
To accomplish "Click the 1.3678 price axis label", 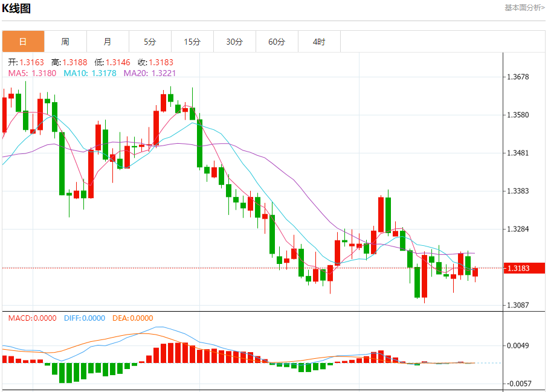I will click(x=518, y=77).
